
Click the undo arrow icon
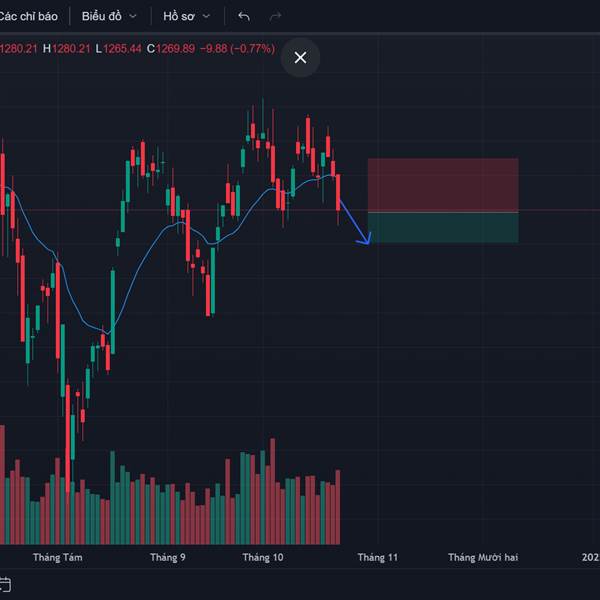click(244, 16)
